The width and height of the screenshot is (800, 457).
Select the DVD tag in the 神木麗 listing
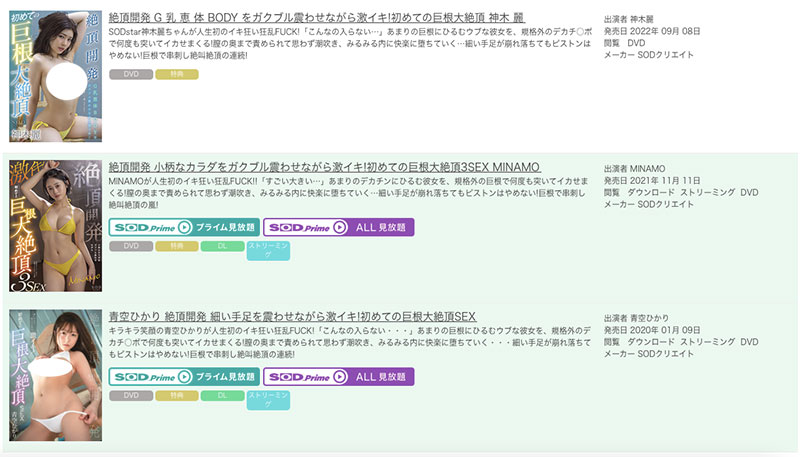tap(129, 74)
